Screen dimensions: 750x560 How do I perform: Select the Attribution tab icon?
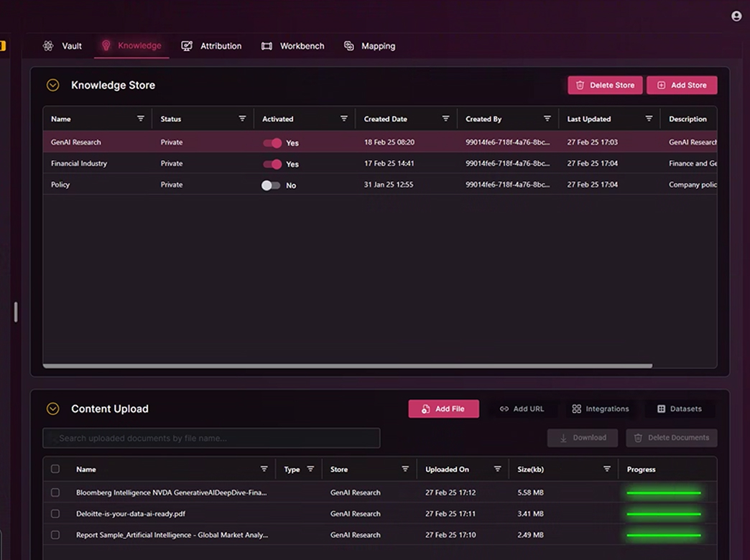point(187,45)
